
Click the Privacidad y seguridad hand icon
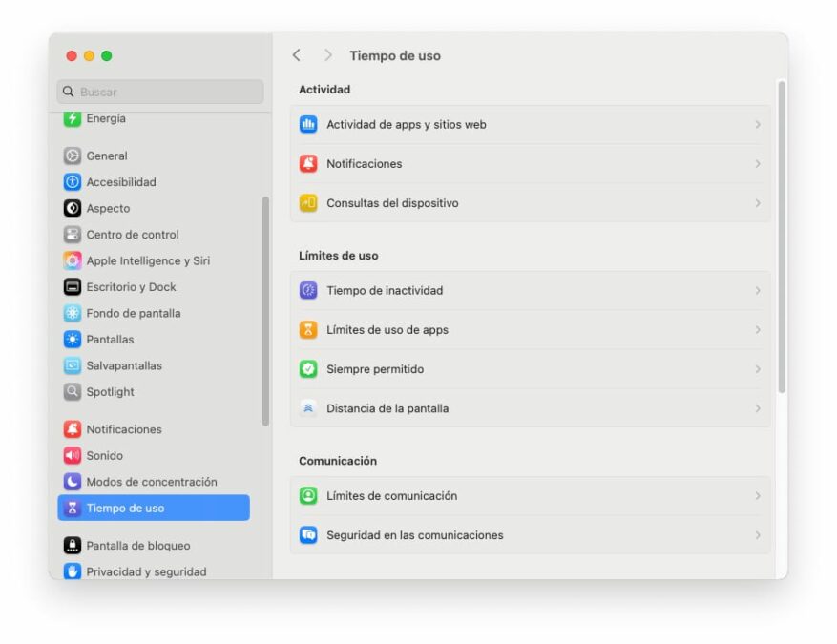tap(73, 571)
